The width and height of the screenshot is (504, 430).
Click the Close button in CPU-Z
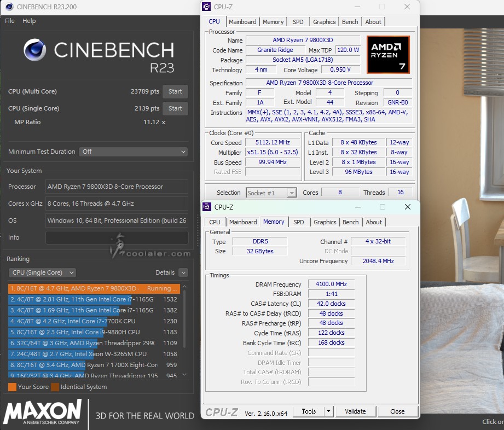[397, 412]
